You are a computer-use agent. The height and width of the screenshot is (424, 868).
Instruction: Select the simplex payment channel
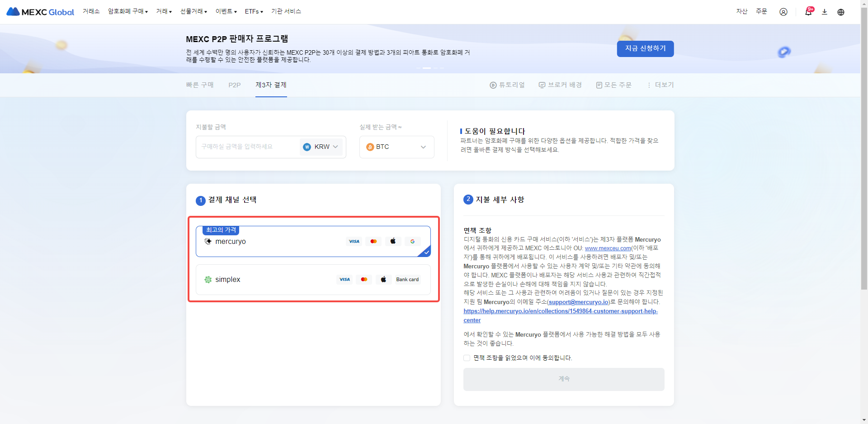point(313,280)
